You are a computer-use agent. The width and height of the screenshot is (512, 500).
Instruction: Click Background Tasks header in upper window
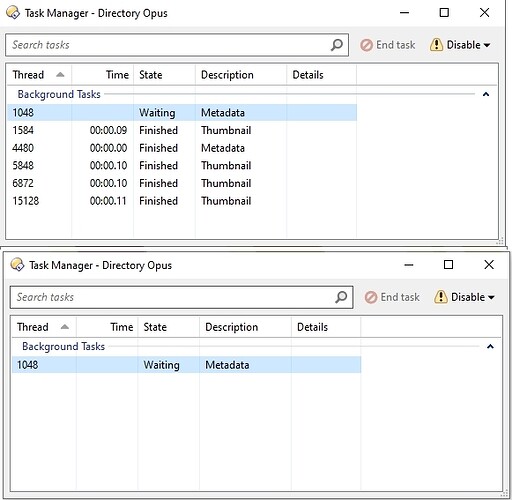click(59, 94)
